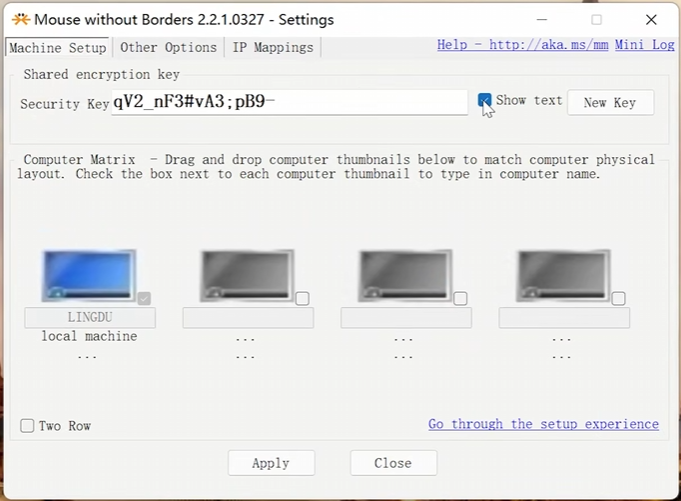Click the second computer name field
The width and height of the screenshot is (681, 501).
tap(248, 318)
